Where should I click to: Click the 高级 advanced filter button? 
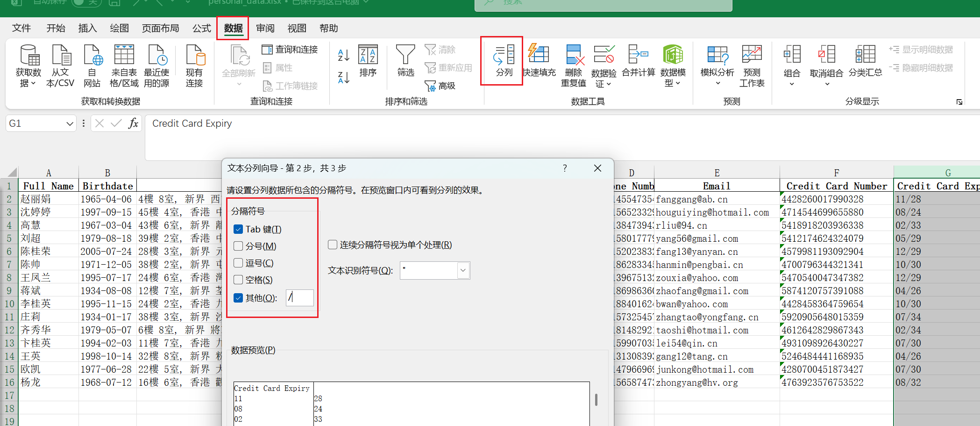click(x=440, y=86)
